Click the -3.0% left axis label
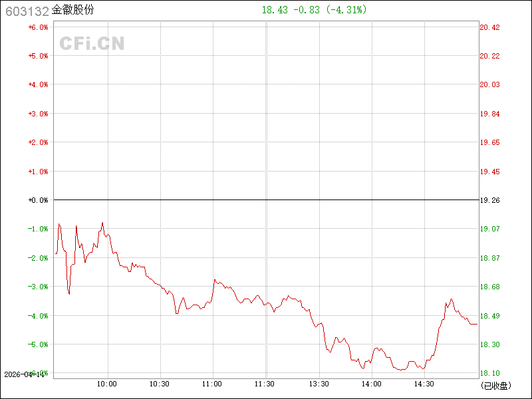The image size is (532, 399). click(38, 287)
